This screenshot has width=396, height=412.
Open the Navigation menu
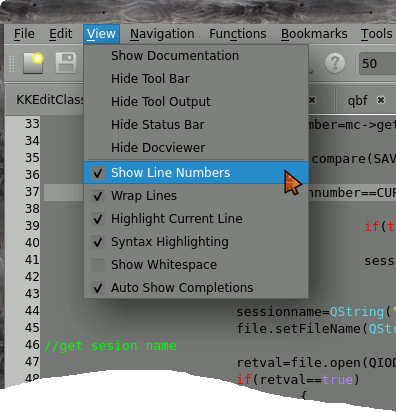[162, 34]
